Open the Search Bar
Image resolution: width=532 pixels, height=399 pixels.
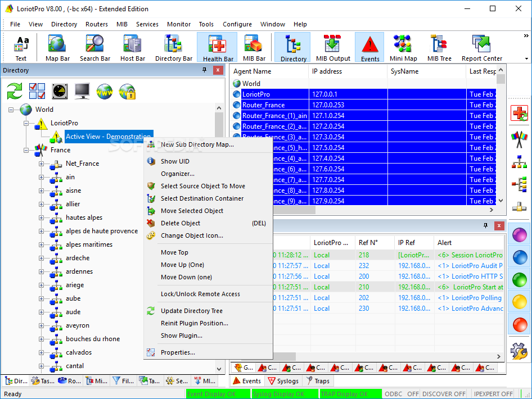pos(95,48)
